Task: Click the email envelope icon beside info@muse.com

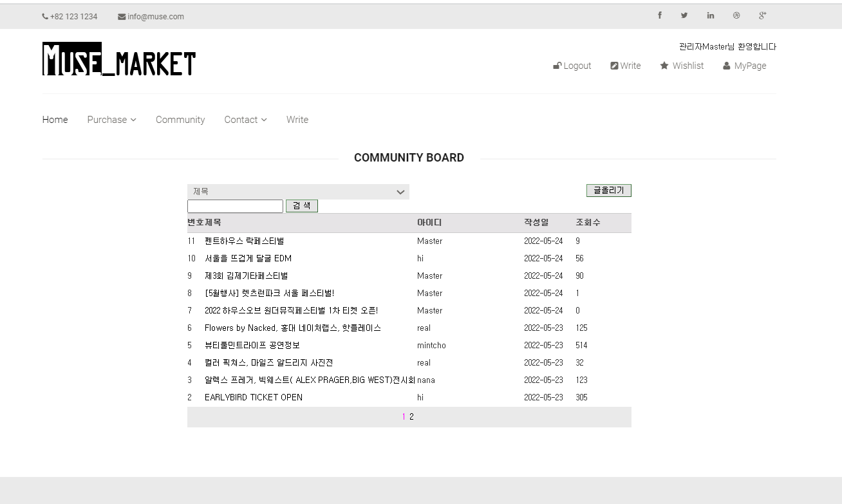Action: click(x=120, y=17)
